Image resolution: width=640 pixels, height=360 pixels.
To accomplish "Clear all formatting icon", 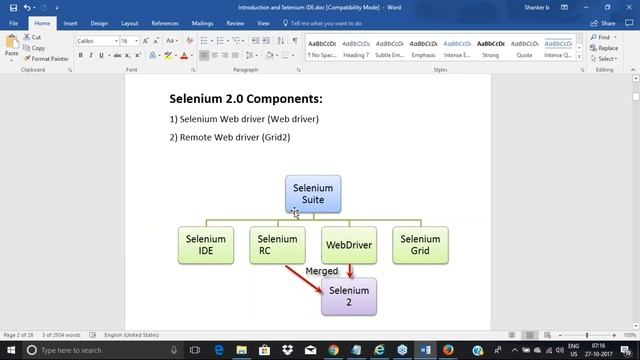I will 189,41.
